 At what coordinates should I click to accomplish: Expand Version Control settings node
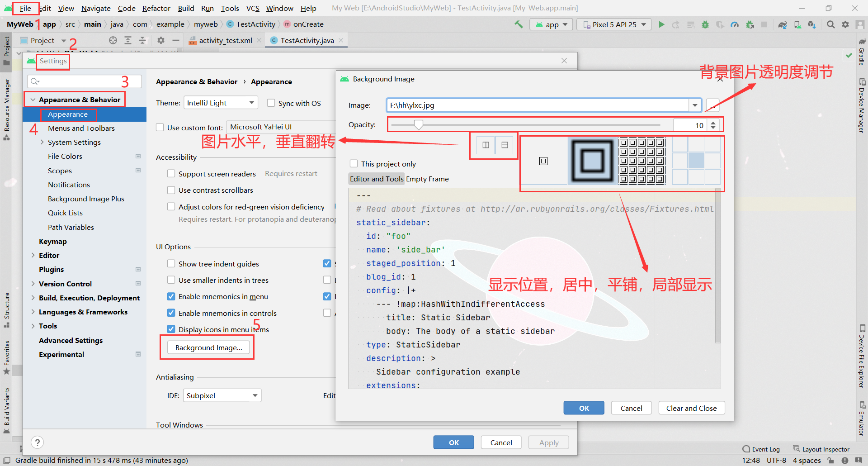33,284
